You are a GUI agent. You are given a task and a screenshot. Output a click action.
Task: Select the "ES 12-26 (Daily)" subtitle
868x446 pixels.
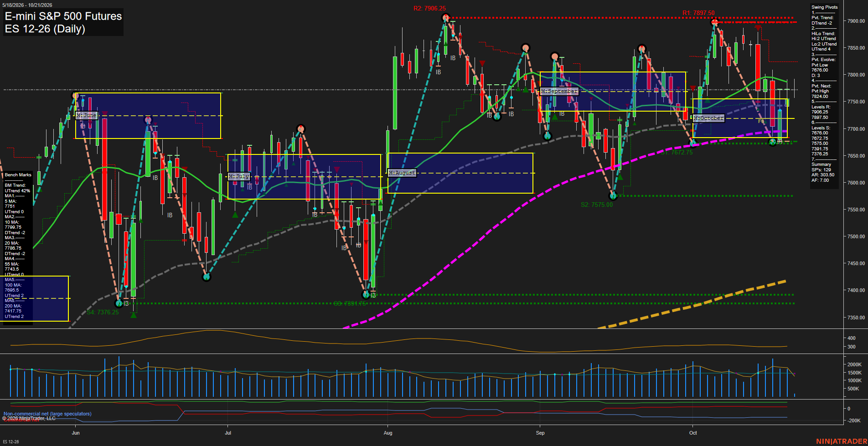coord(45,29)
